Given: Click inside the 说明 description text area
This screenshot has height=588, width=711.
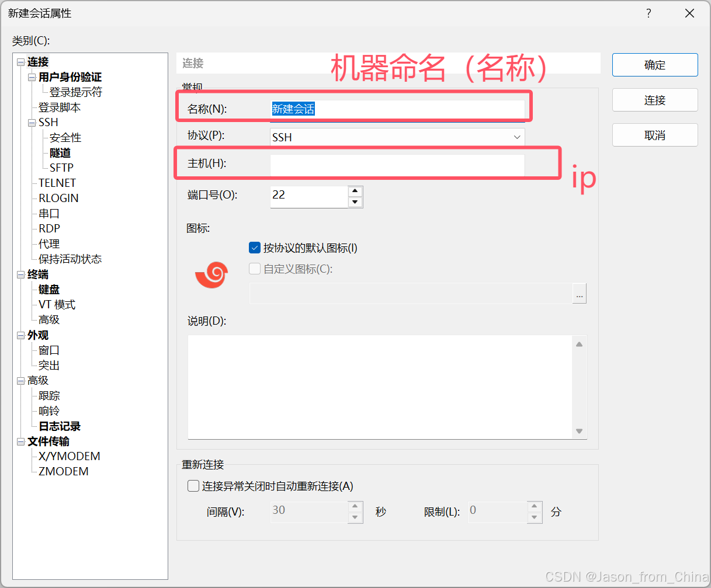Looking at the screenshot, I should [x=380, y=387].
